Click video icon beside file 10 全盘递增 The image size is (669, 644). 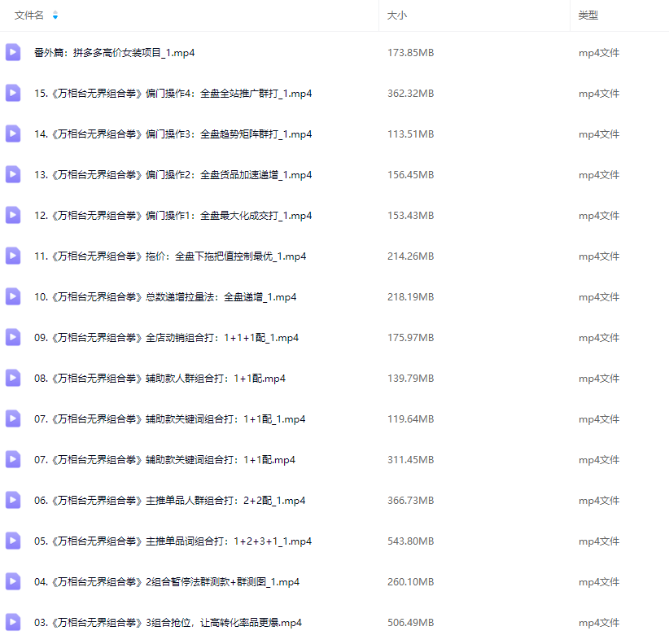[13, 297]
